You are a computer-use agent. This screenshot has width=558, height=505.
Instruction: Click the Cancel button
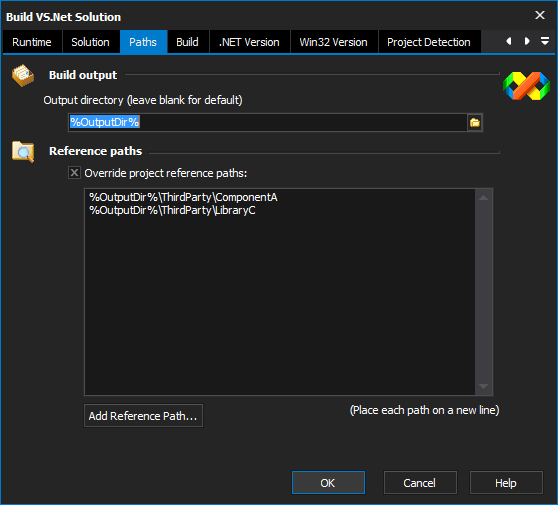[420, 483]
